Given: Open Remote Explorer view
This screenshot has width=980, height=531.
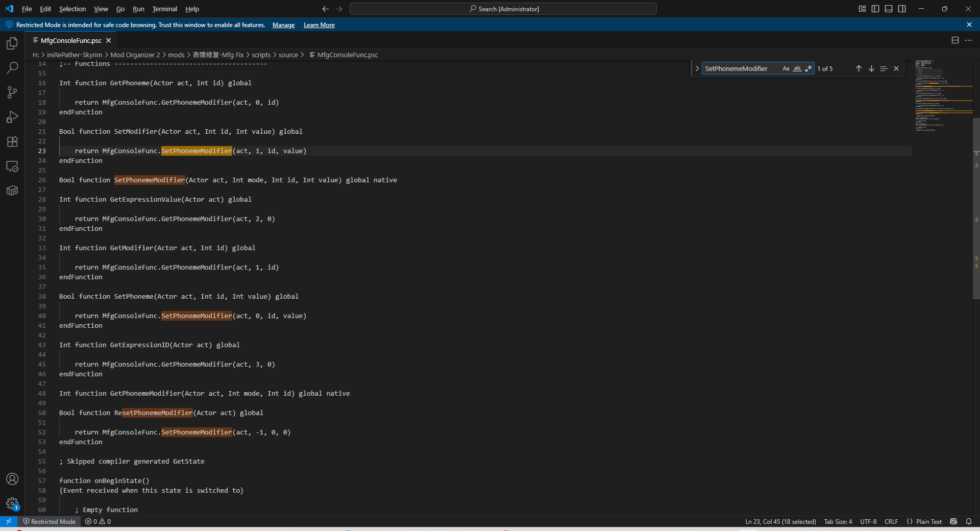Looking at the screenshot, I should [x=12, y=166].
